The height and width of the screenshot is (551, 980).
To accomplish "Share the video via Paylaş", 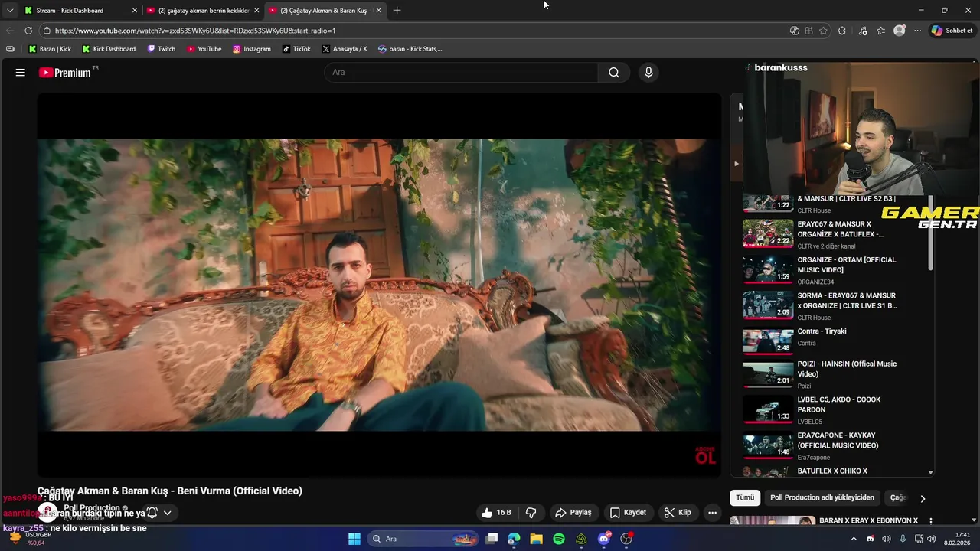I will [573, 513].
